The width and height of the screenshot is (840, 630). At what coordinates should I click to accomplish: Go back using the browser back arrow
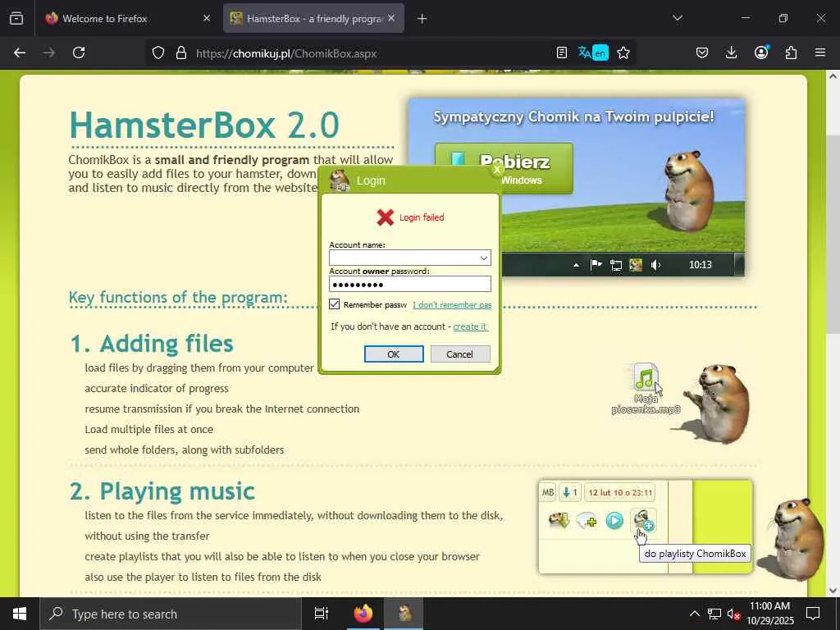pyautogui.click(x=20, y=52)
